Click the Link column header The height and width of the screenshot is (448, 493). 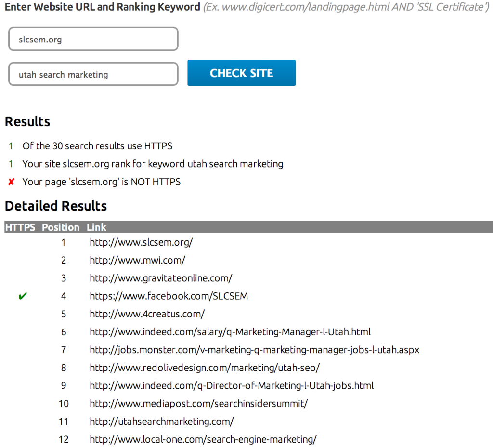tap(96, 227)
